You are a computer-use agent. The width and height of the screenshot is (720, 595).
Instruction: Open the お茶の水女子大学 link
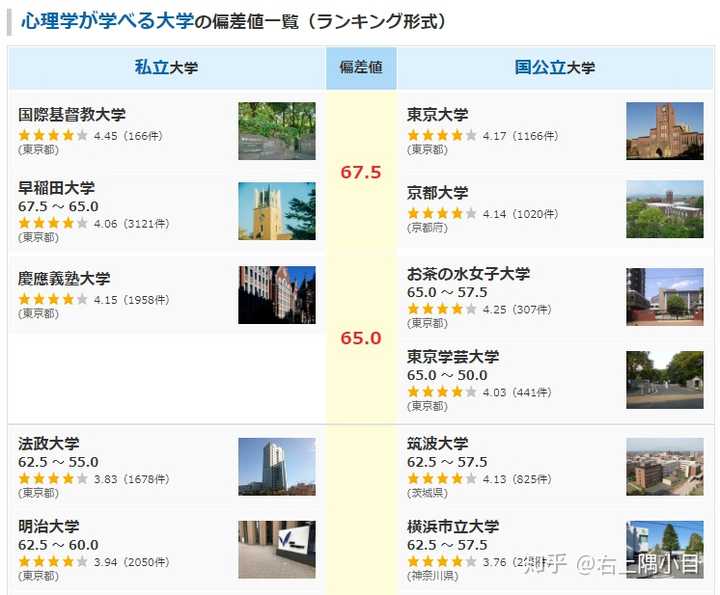(468, 274)
